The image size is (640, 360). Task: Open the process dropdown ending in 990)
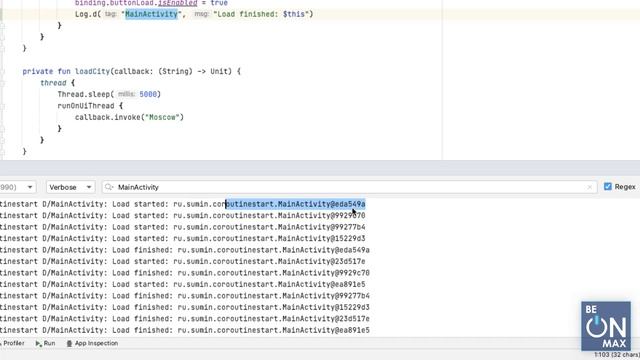17,187
